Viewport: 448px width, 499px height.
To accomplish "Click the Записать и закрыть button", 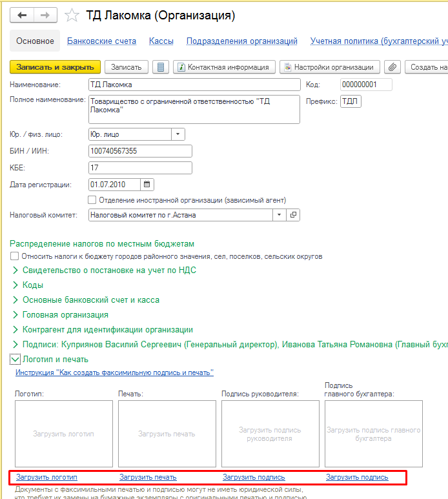I will coord(55,67).
